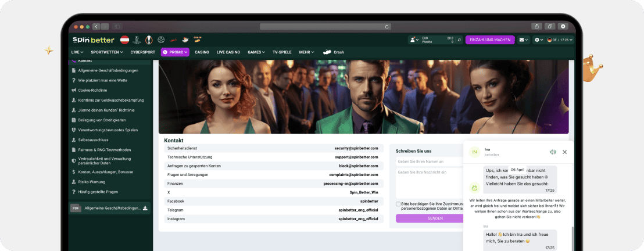Go to TV-SPIELE section
The height and width of the screenshot is (251, 644).
(282, 52)
